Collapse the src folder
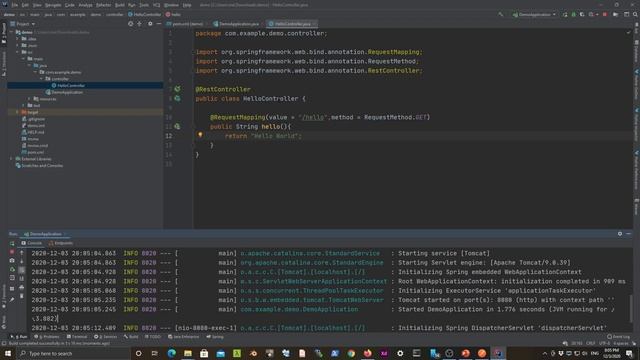640x360 pixels. coord(17,52)
